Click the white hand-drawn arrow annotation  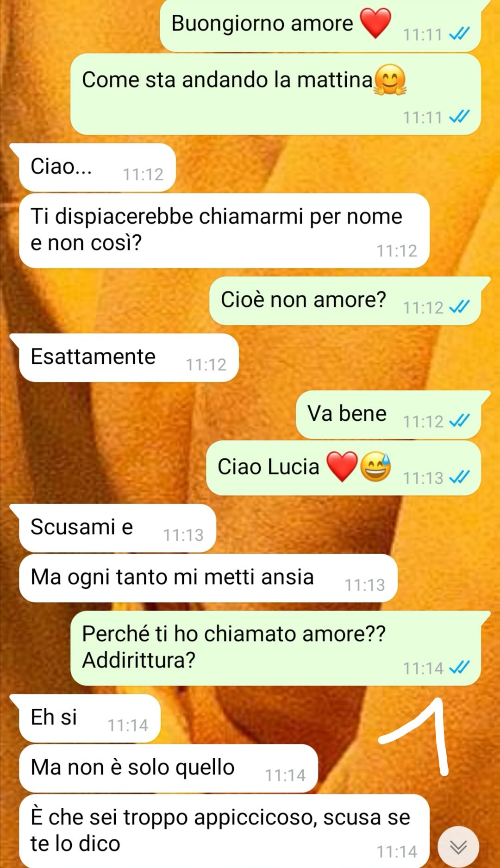point(414,736)
